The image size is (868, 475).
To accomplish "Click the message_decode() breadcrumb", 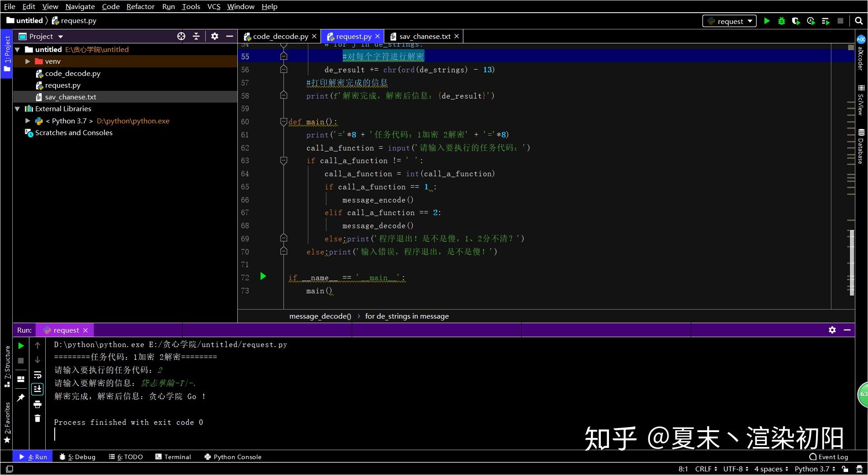I will pyautogui.click(x=320, y=316).
